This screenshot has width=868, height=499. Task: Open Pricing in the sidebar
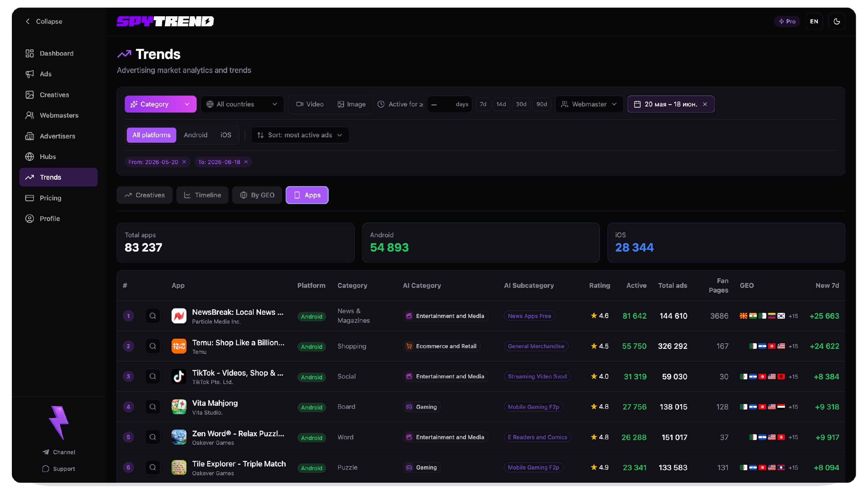point(59,198)
